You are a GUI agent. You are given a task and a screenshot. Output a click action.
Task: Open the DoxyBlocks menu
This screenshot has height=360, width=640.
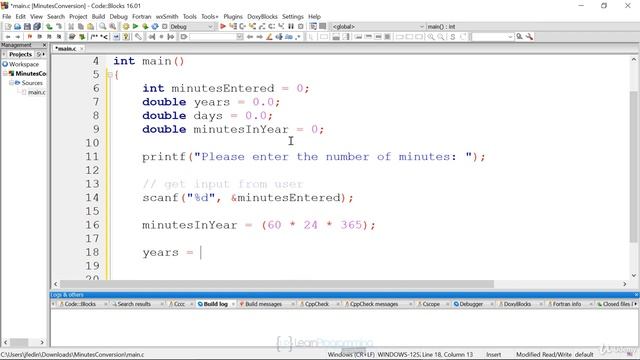(x=262, y=17)
